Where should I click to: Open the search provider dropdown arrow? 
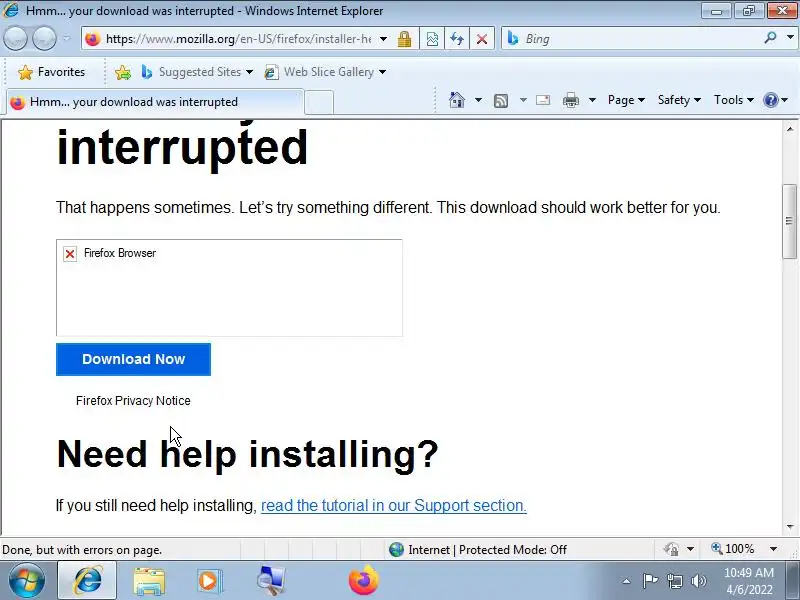coord(790,37)
